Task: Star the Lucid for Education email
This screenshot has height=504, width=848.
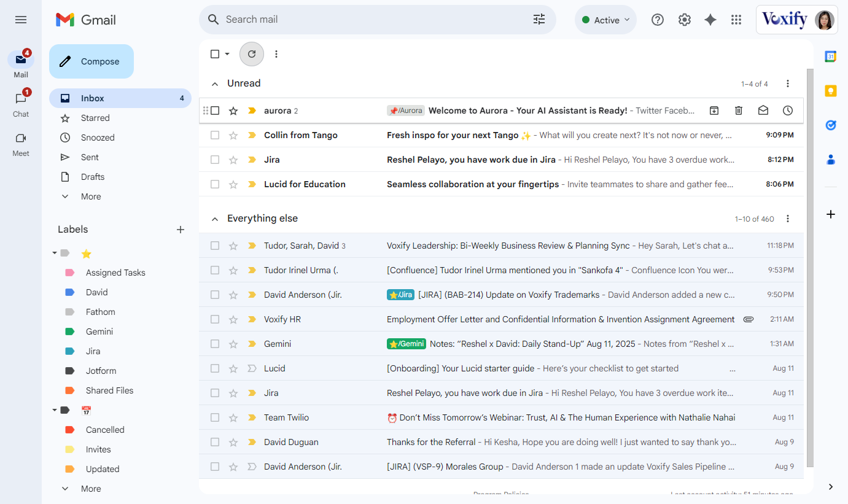Action: coord(233,184)
